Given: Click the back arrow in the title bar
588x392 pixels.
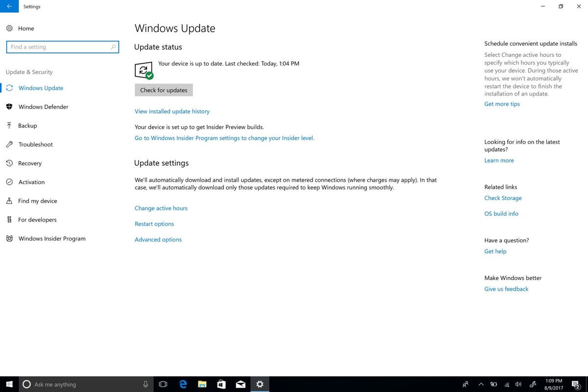Looking at the screenshot, I should [9, 6].
